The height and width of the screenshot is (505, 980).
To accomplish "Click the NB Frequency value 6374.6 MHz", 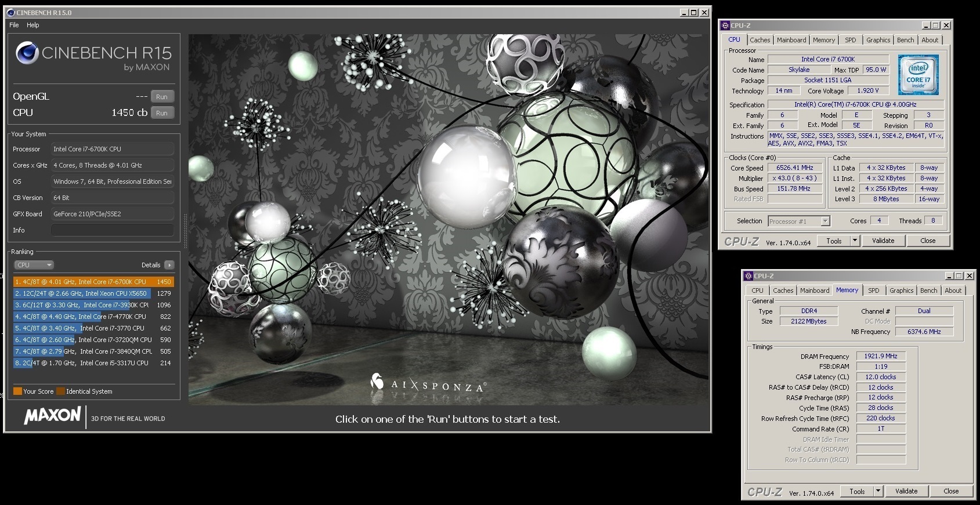I will 924,332.
